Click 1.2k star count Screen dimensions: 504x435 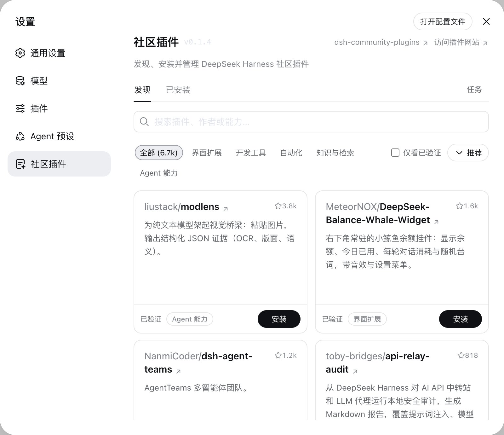289,355
